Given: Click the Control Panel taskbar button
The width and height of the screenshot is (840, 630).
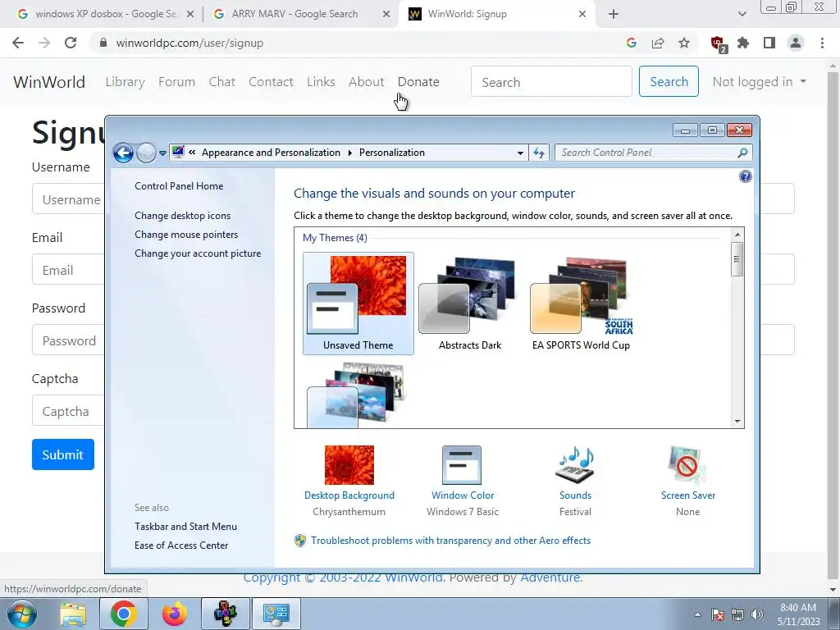Looking at the screenshot, I should [276, 614].
